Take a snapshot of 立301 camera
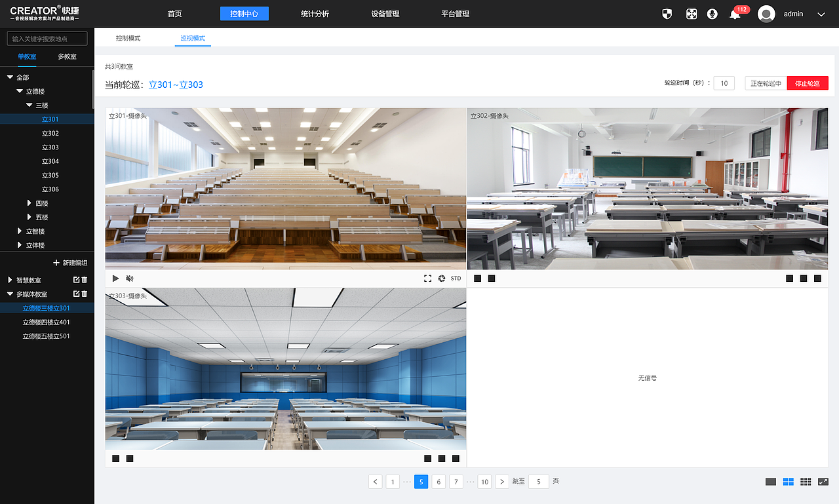 click(442, 279)
